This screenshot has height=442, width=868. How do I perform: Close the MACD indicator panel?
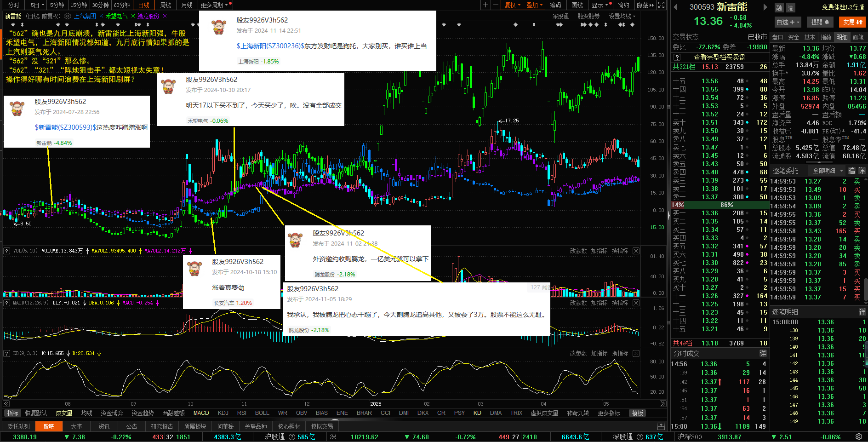[636, 303]
